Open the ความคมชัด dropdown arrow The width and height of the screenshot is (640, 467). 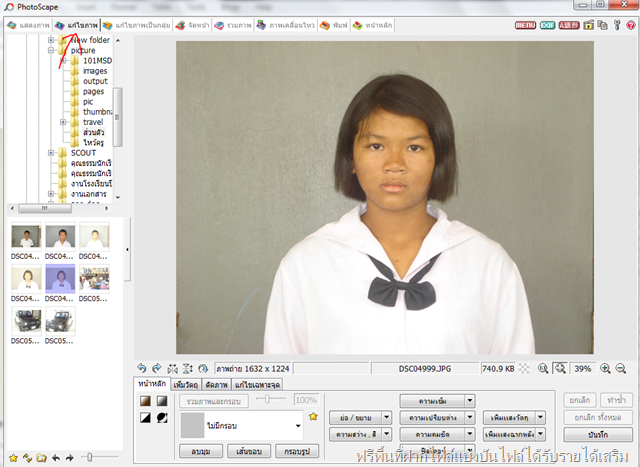pyautogui.click(x=470, y=434)
